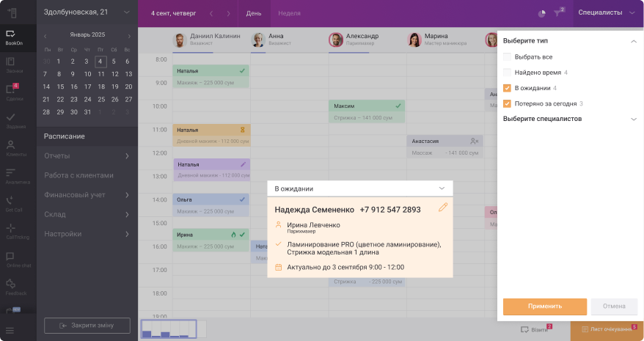Image resolution: width=644 pixels, height=341 pixels.
Task: Open the BookOn sidebar module
Action: 12,37
